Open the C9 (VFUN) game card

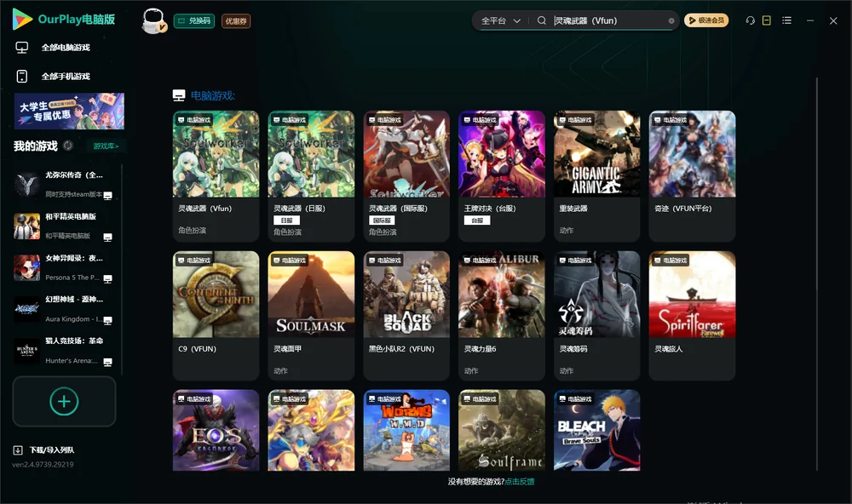(216, 316)
